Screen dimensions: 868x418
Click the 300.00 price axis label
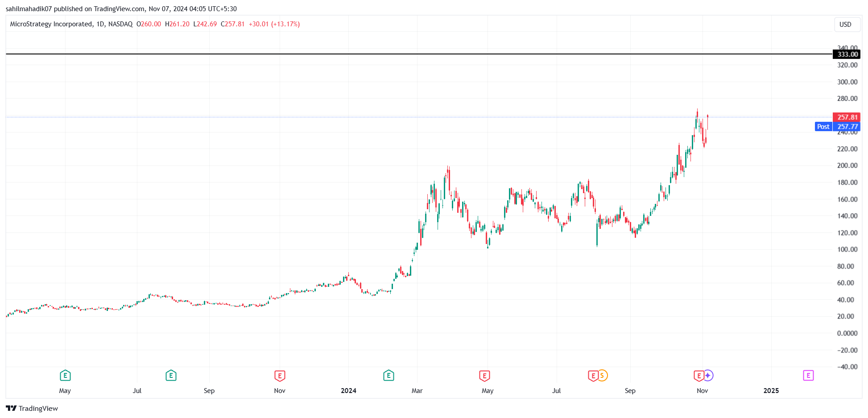click(x=847, y=82)
